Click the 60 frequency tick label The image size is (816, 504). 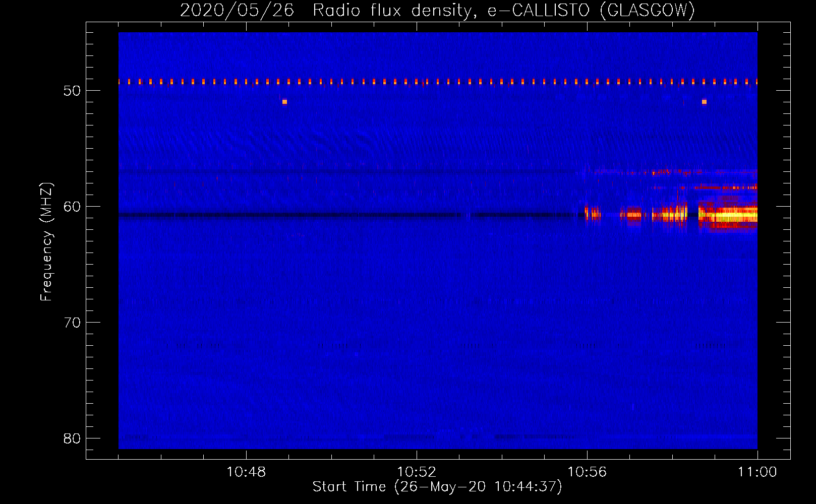[72, 207]
